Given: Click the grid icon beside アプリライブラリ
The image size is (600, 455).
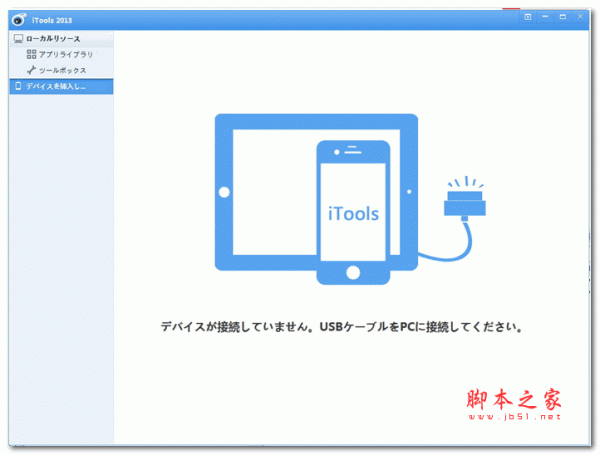Looking at the screenshot, I should (31, 54).
